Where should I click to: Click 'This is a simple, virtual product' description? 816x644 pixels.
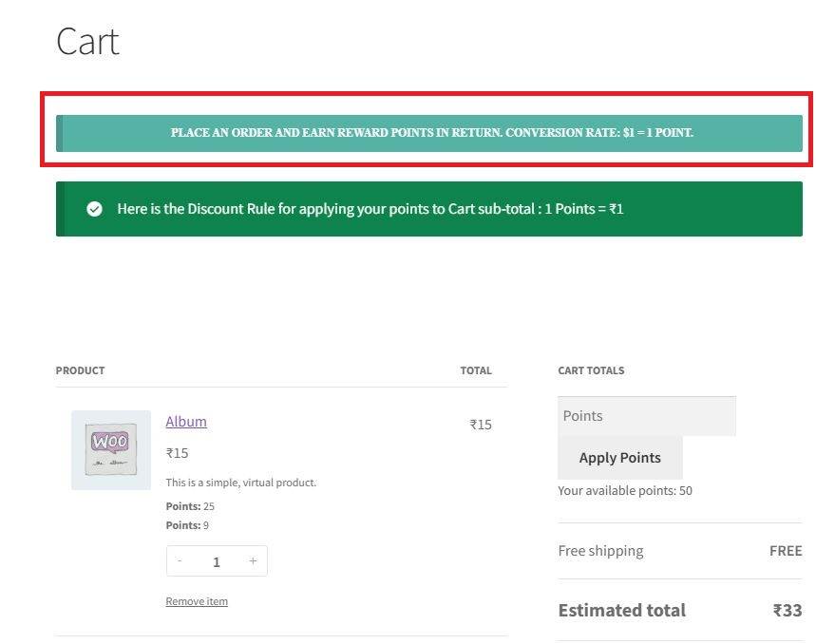pos(241,483)
